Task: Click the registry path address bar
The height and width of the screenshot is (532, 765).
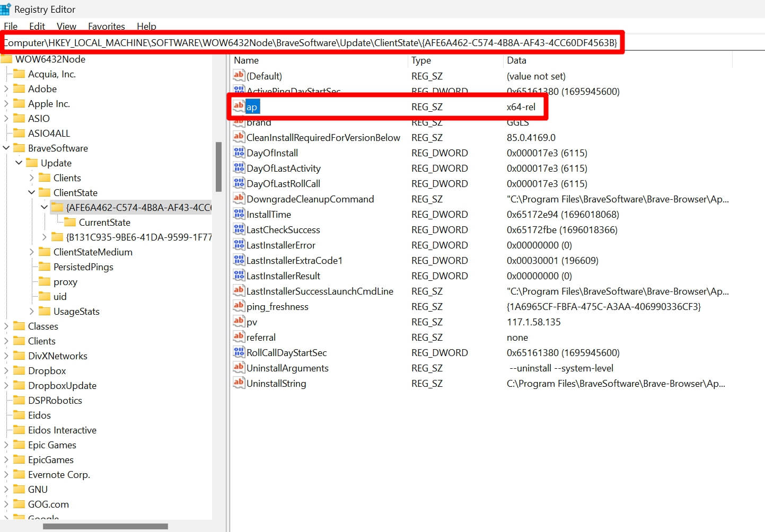Action: coord(312,43)
